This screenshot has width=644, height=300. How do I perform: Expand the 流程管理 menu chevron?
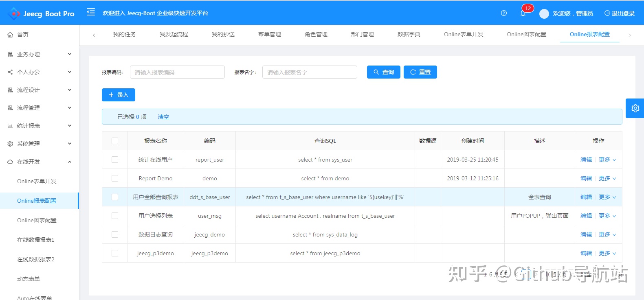coord(70,108)
